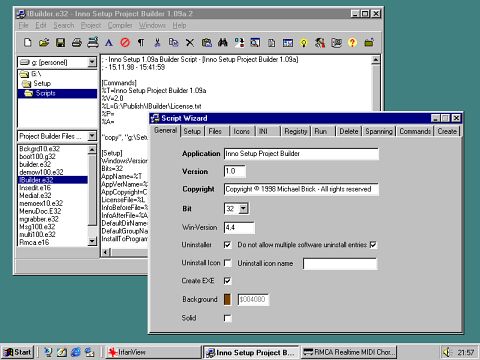Click the Print toolbar icon
The height and width of the screenshot is (360, 480).
click(77, 43)
